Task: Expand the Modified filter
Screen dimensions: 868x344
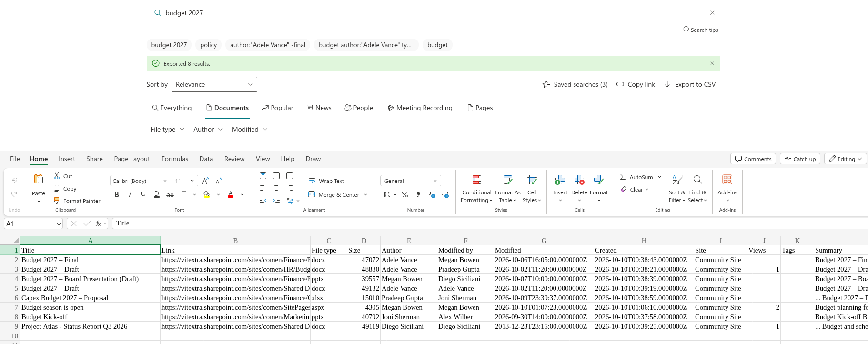Action: (x=250, y=129)
